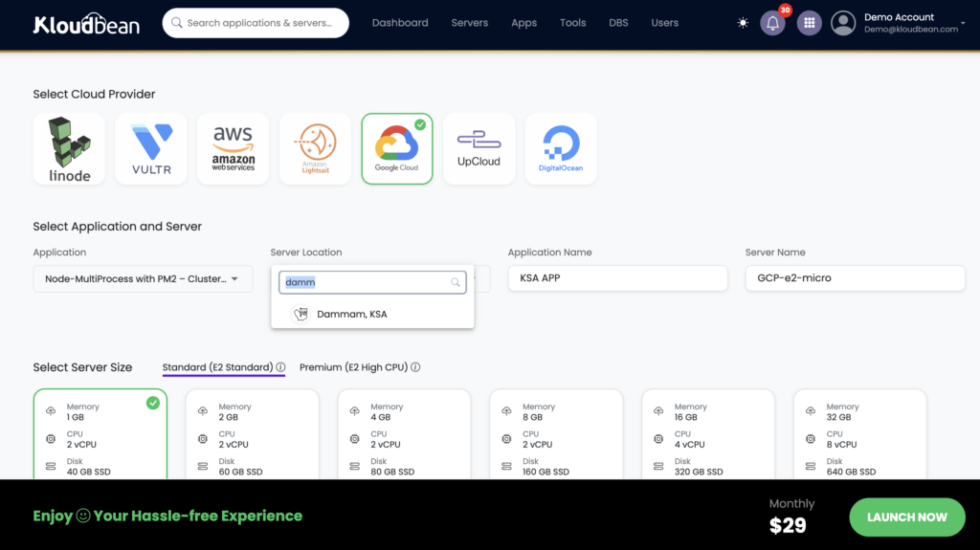980x550 pixels.
Task: Open the Users menu
Action: click(664, 23)
